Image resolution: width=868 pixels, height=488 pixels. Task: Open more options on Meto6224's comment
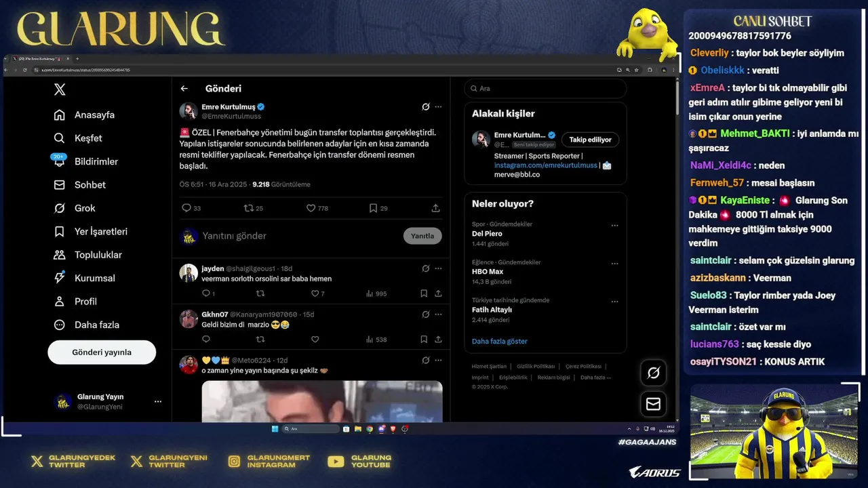[438, 360]
